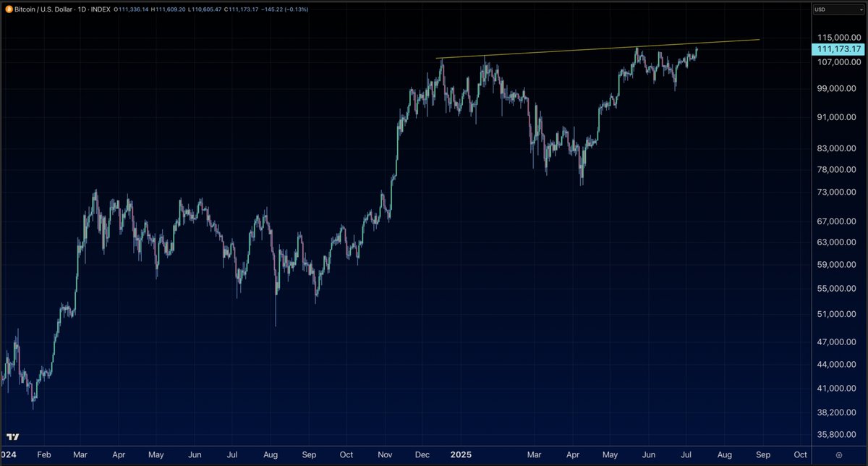This screenshot has height=466, width=868.
Task: Click the high value H111,609.20
Action: point(167,9)
